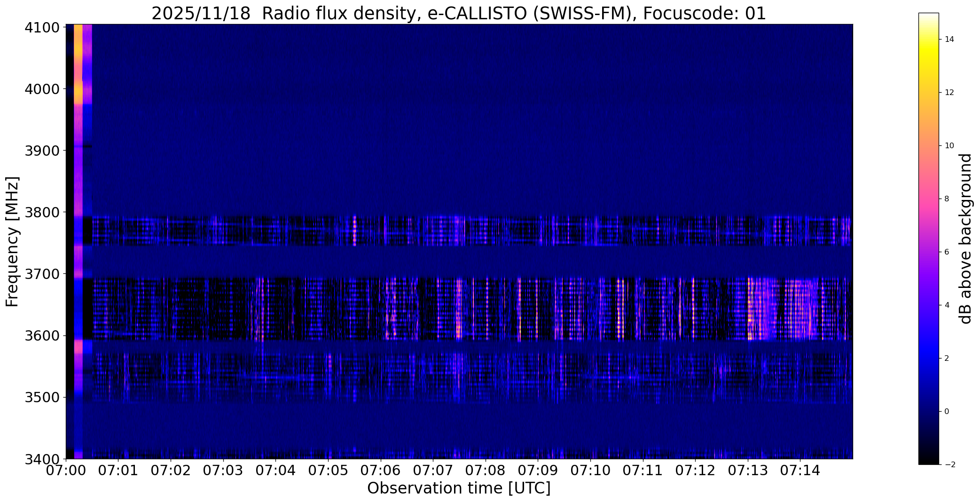Click the x-axis label "Observation time [UTC]"

459,488
